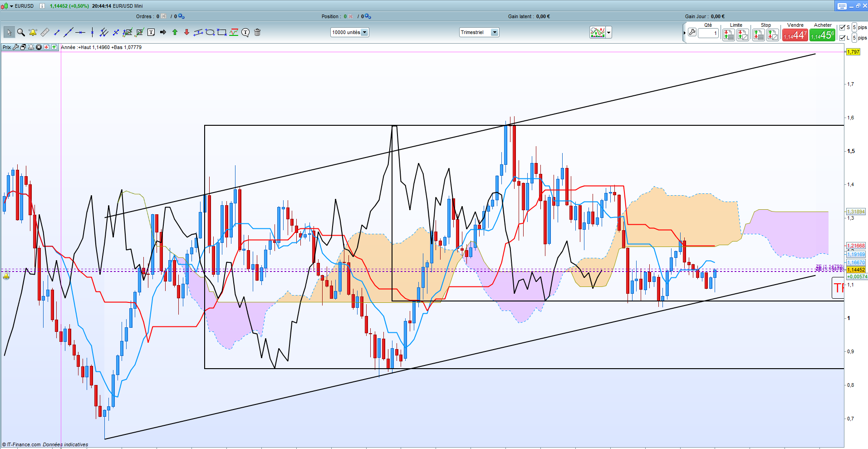Open the Trimestriel timeframe dropdown

(479, 32)
